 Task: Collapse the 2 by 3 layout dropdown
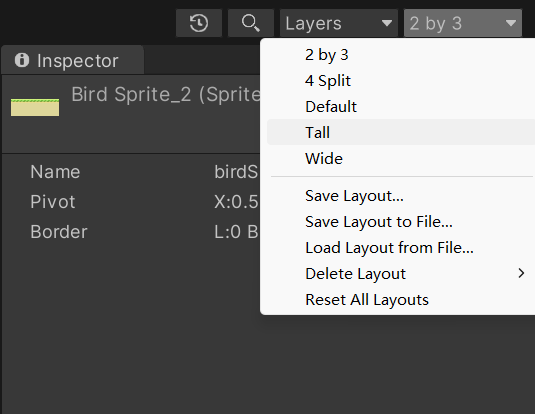tap(463, 23)
